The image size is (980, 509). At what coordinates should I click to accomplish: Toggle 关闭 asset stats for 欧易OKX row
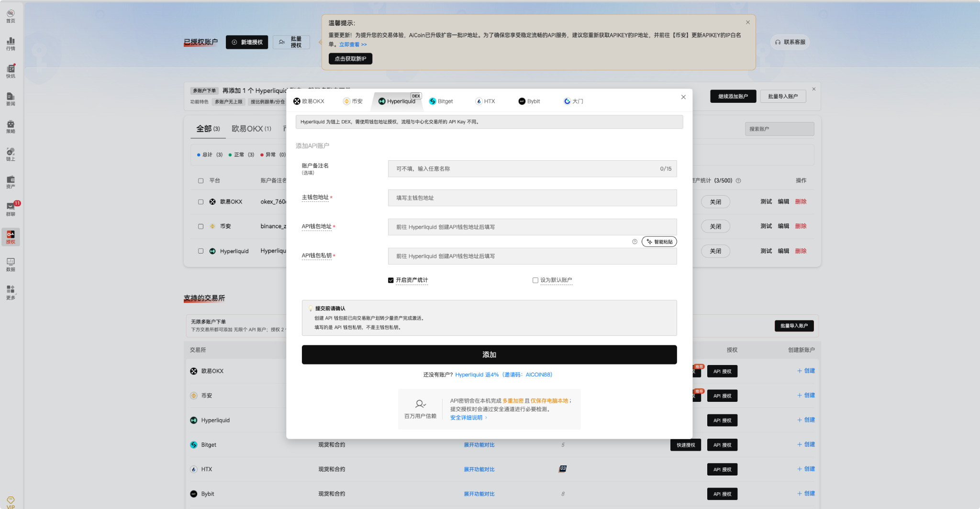click(715, 202)
